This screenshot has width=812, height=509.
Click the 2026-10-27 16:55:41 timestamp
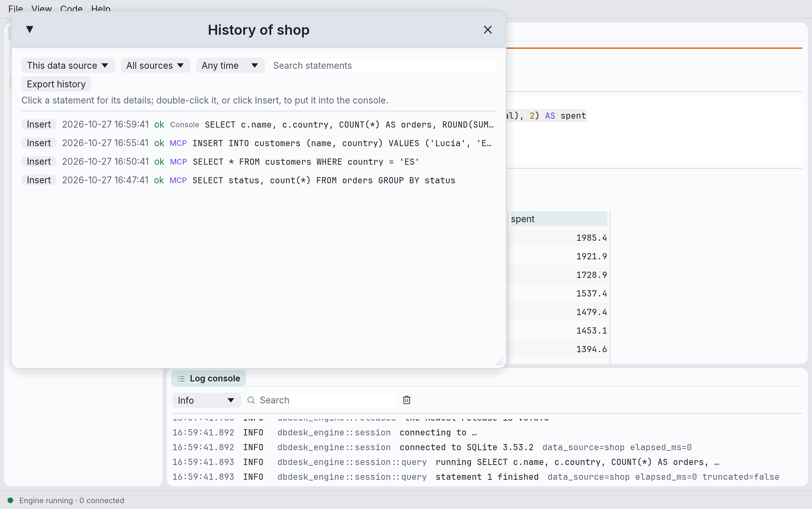(x=105, y=143)
